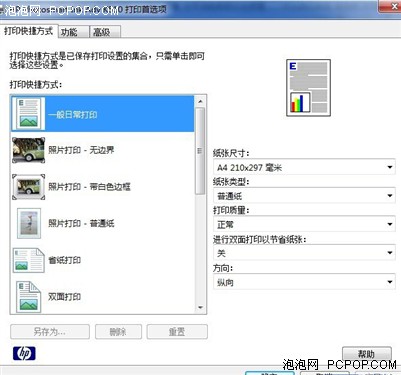
Task: Select the 照片打印 - 带白色边框 entry text
Action: click(x=89, y=187)
